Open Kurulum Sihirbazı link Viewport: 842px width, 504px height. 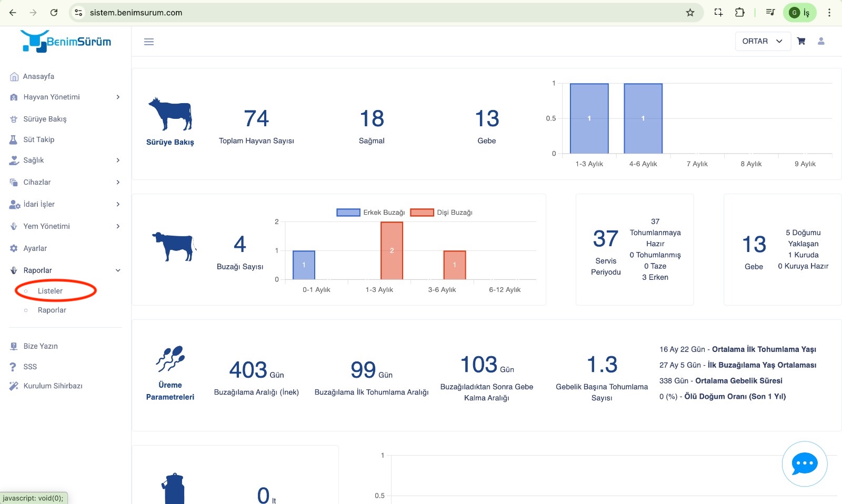click(53, 386)
